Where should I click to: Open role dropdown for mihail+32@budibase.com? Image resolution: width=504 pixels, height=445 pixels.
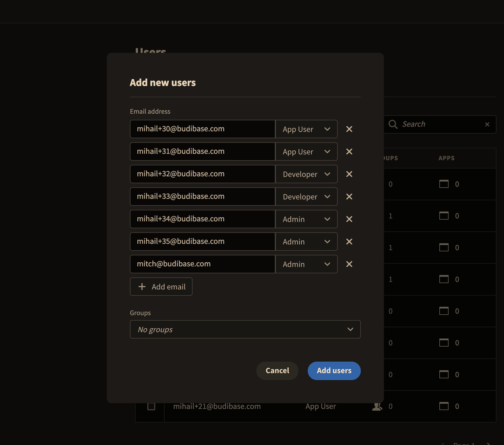point(306,174)
